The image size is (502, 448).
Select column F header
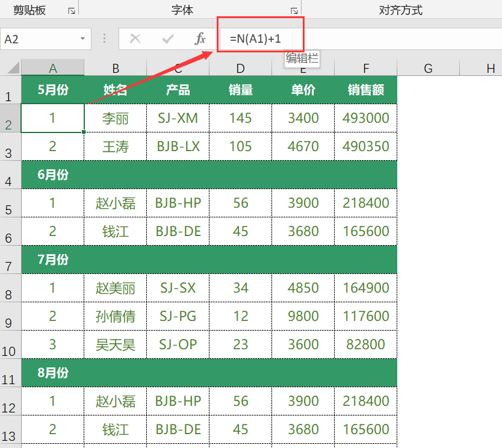pos(366,68)
